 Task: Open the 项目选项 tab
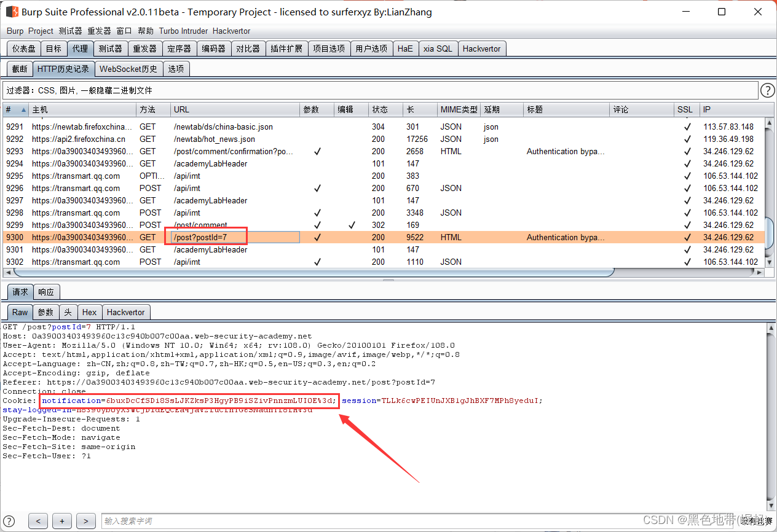coord(329,49)
